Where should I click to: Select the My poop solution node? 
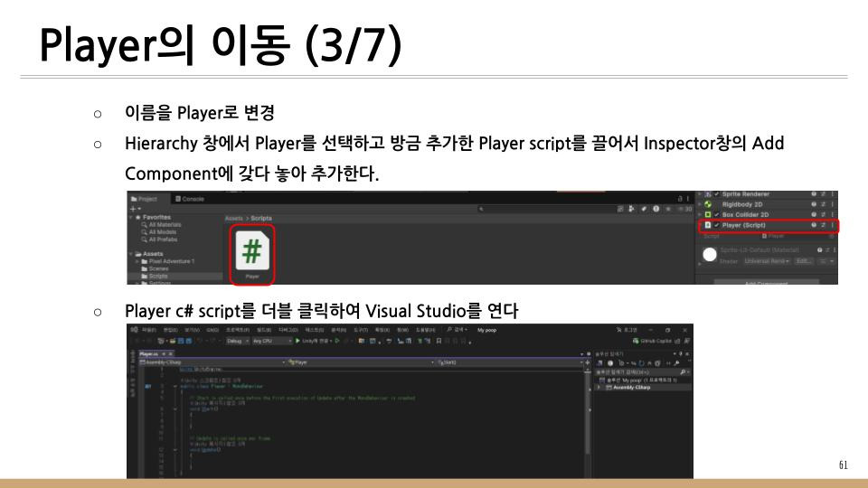(x=638, y=380)
